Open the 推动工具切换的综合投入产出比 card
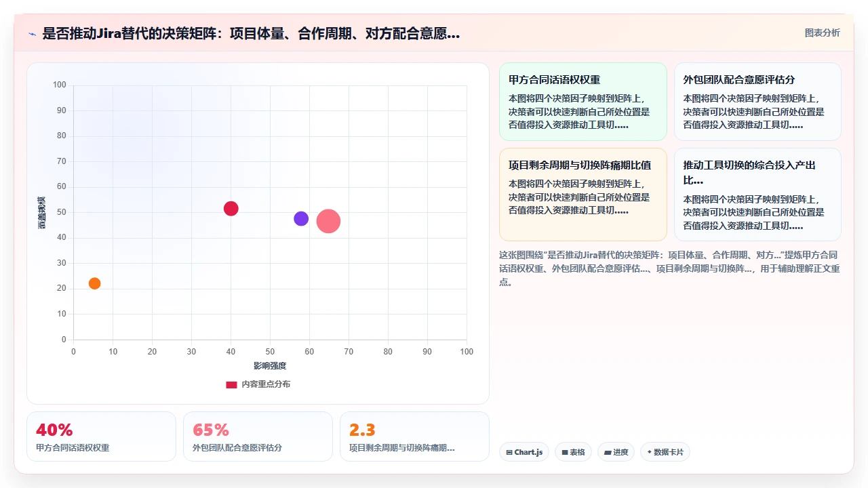 pyautogui.click(x=757, y=195)
